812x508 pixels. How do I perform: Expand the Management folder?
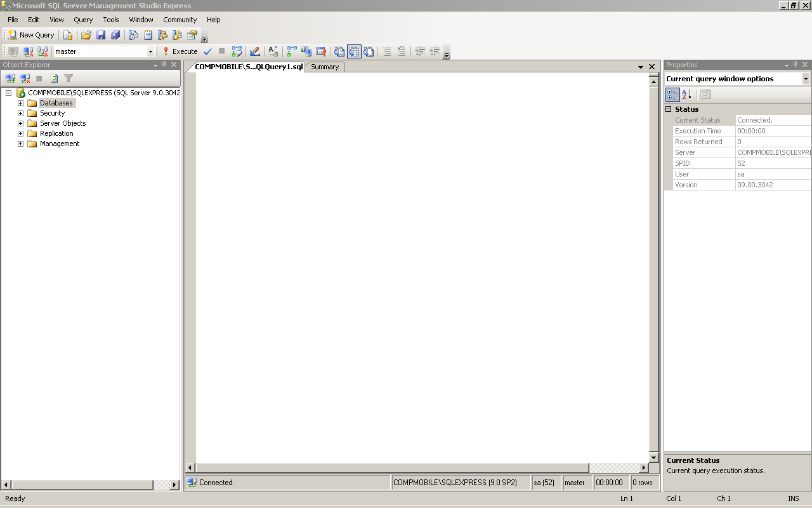20,144
